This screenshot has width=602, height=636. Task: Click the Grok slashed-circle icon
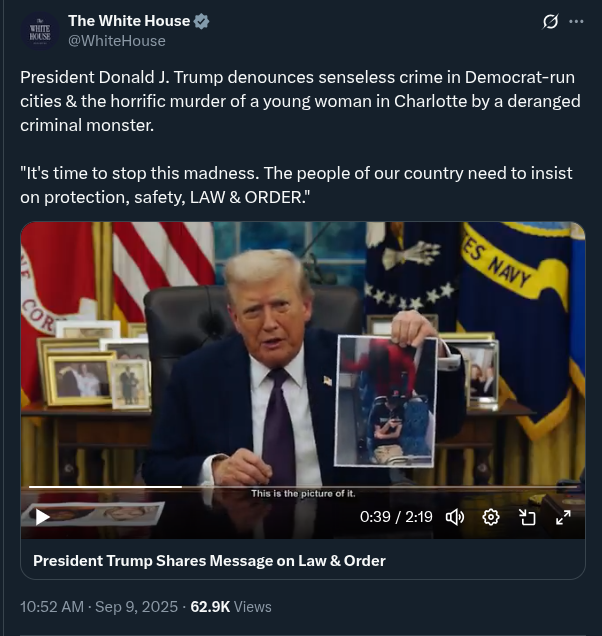[550, 21]
